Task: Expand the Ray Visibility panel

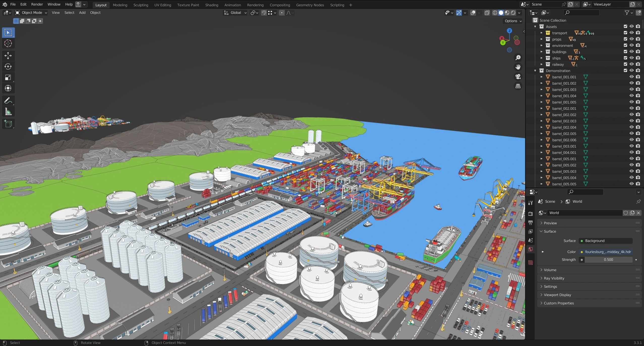Action: tap(554, 278)
